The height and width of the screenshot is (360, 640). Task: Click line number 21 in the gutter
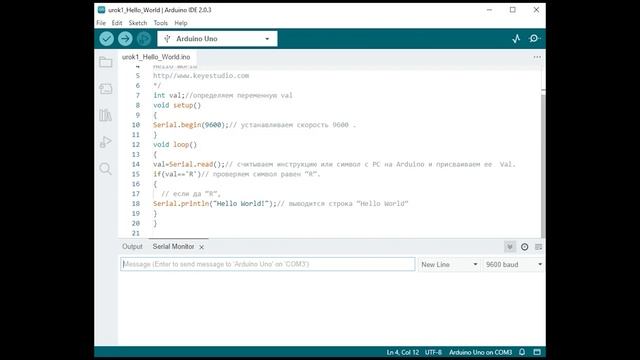pyautogui.click(x=136, y=233)
